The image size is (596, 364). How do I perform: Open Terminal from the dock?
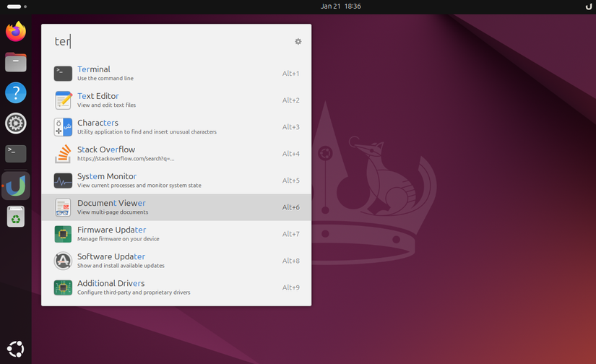(x=16, y=154)
